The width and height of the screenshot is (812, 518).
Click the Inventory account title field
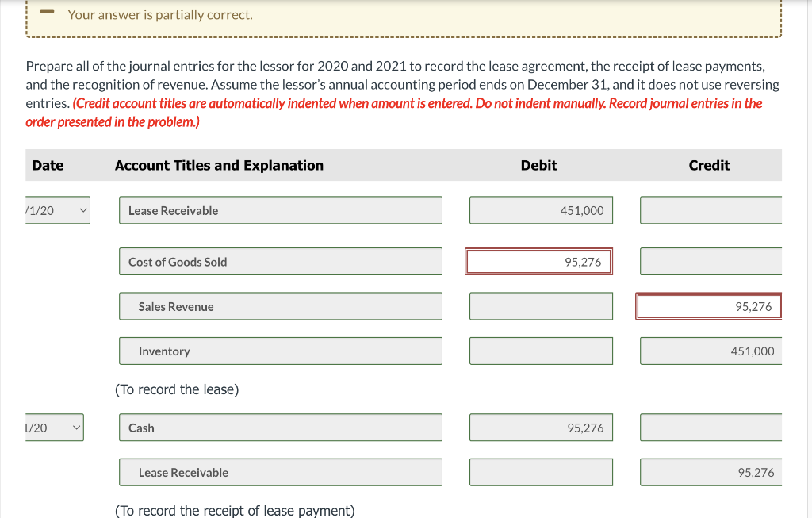click(x=279, y=351)
